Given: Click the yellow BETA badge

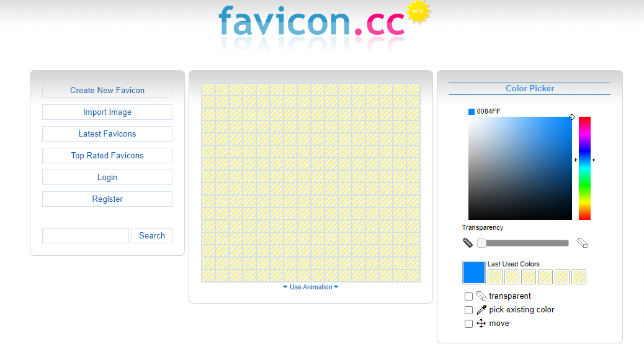Looking at the screenshot, I should point(418,12).
